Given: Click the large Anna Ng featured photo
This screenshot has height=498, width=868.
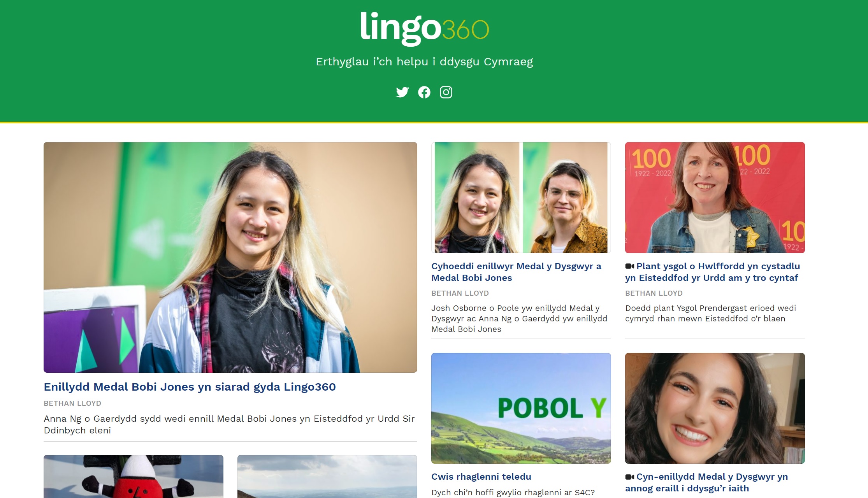Looking at the screenshot, I should point(230,257).
